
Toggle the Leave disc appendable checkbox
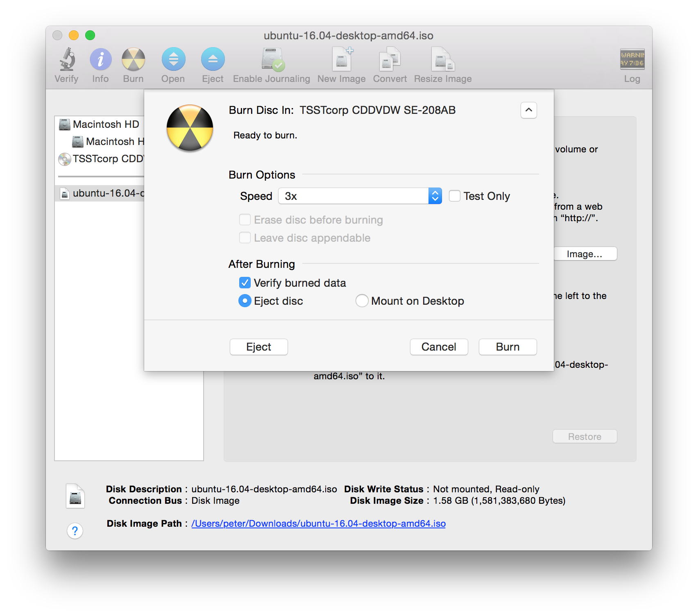point(245,238)
